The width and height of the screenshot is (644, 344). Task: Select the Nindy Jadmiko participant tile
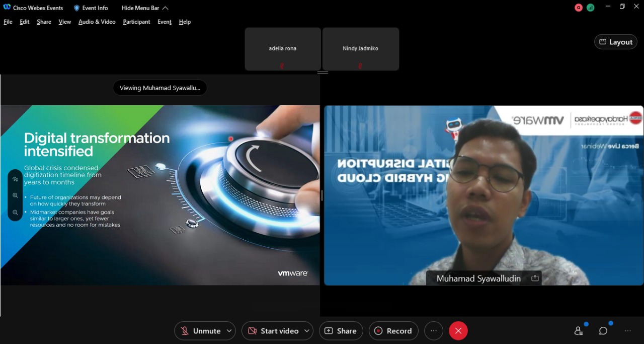pyautogui.click(x=361, y=49)
